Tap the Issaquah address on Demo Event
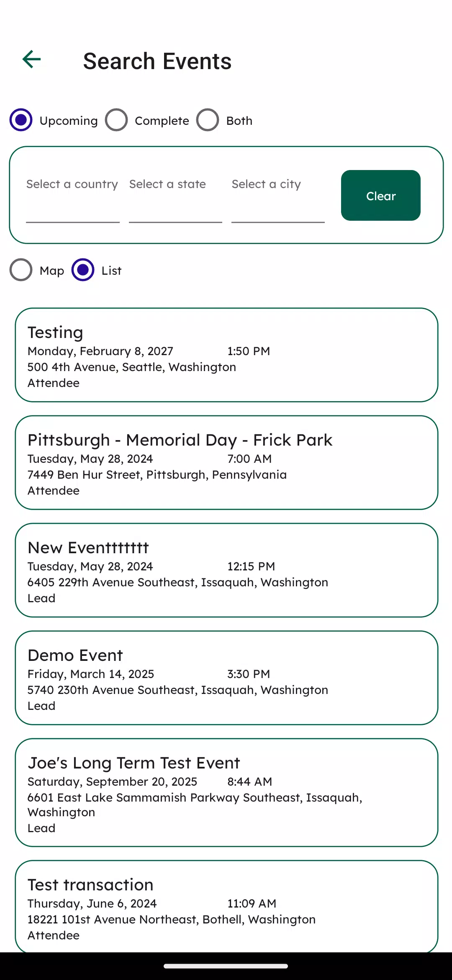 (x=178, y=690)
